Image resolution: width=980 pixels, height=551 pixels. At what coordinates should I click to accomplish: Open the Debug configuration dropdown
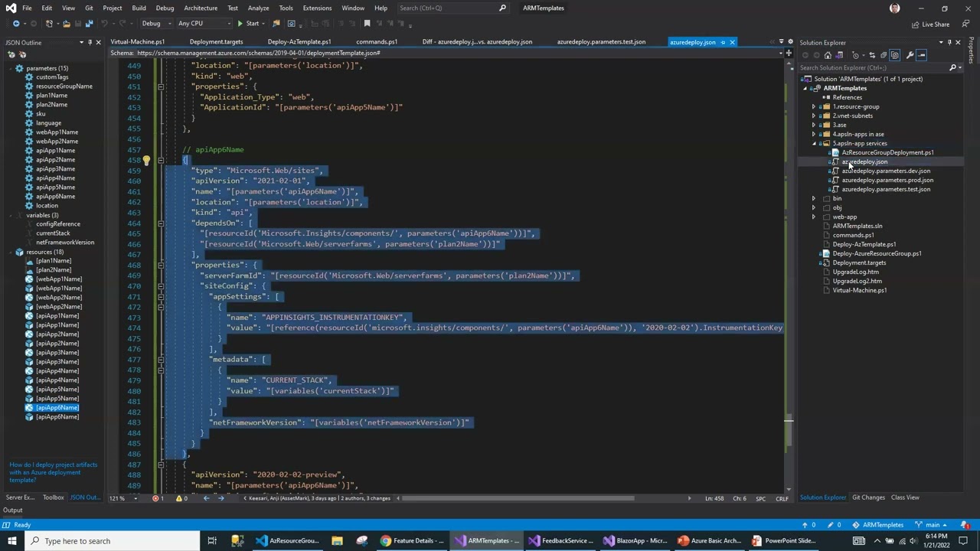pyautogui.click(x=157, y=24)
